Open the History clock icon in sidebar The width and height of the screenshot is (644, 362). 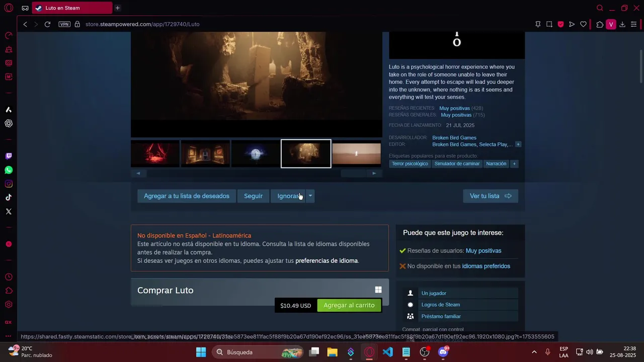(x=9, y=277)
